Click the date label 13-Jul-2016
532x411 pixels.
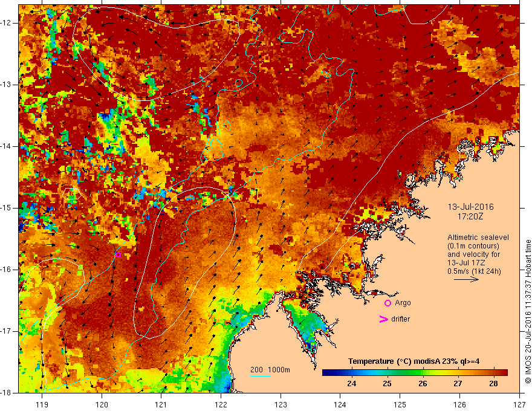click(x=470, y=207)
